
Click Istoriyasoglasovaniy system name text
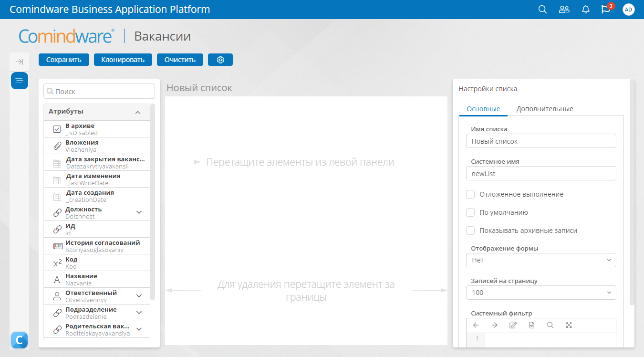pyautogui.click(x=94, y=250)
